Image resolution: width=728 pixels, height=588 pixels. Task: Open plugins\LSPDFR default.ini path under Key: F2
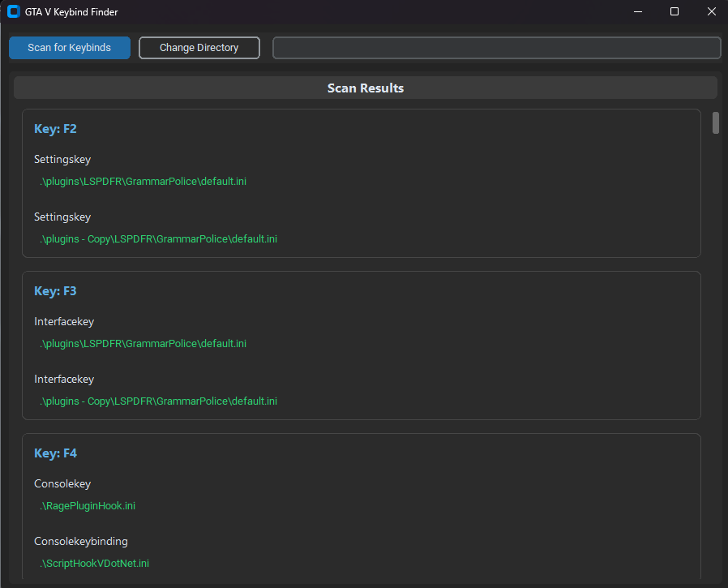143,182
